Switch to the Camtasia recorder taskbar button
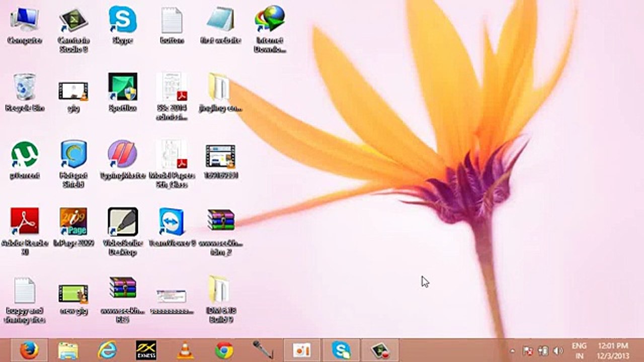 point(381,350)
